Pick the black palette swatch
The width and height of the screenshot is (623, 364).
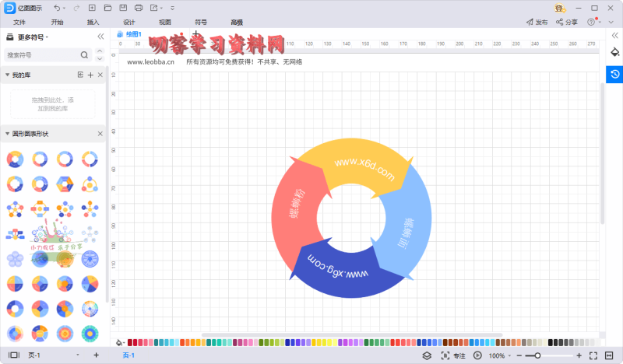click(551, 342)
